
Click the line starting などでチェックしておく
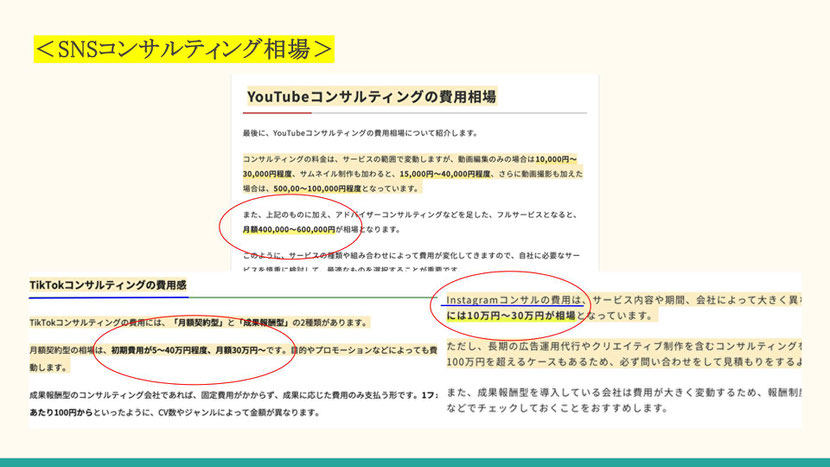coord(556,408)
